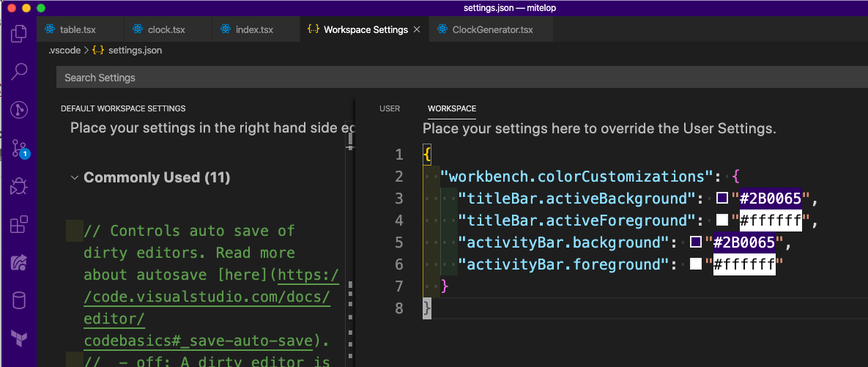
Task: Open color swatch for activityBar.foreground
Action: click(x=696, y=264)
